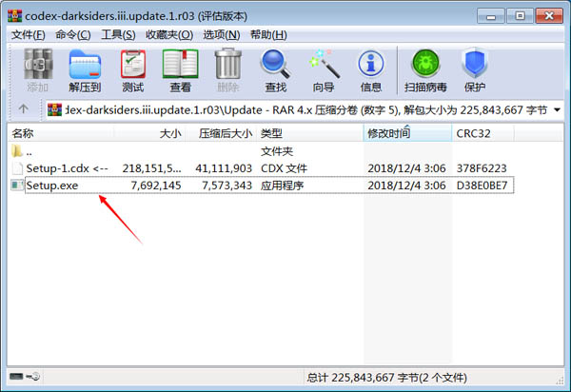Open the File (文件) menu
This screenshot has width=571, height=392.
pos(28,35)
